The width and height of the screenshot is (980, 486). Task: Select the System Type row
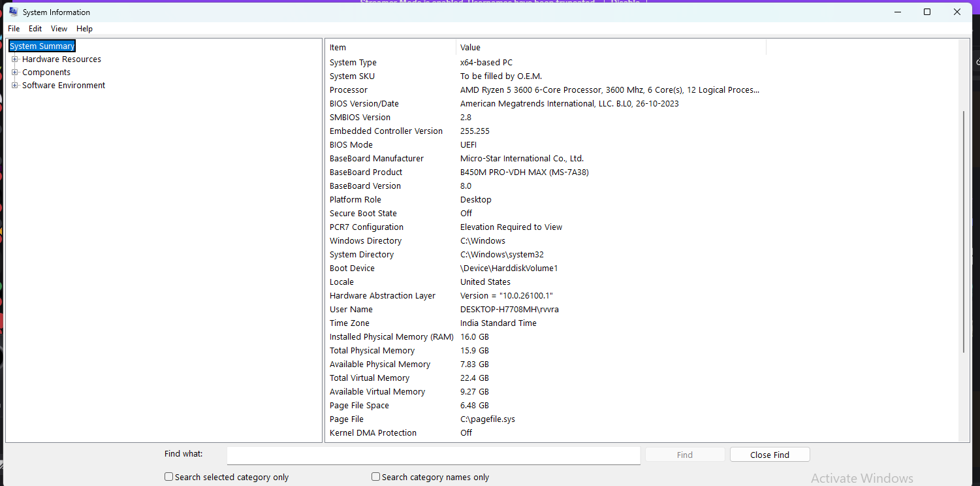coord(545,63)
